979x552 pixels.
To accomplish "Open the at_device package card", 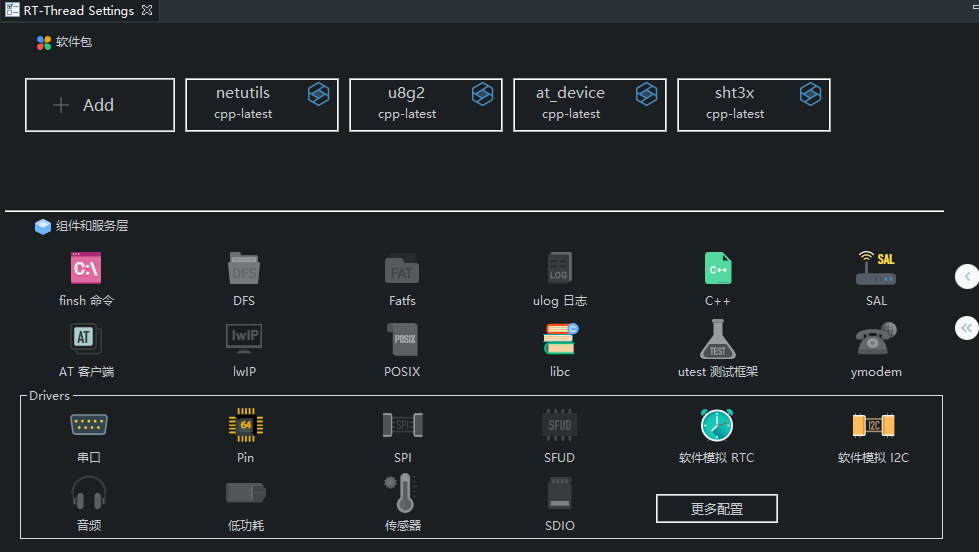I will 590,105.
